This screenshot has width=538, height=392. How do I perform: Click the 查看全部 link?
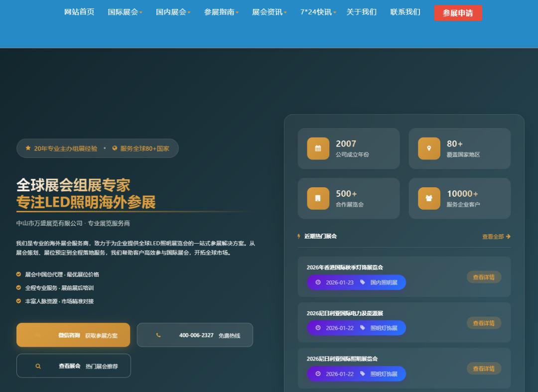496,237
